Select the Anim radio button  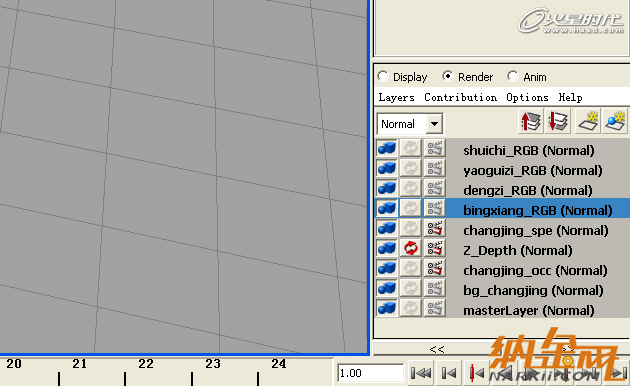[x=513, y=76]
